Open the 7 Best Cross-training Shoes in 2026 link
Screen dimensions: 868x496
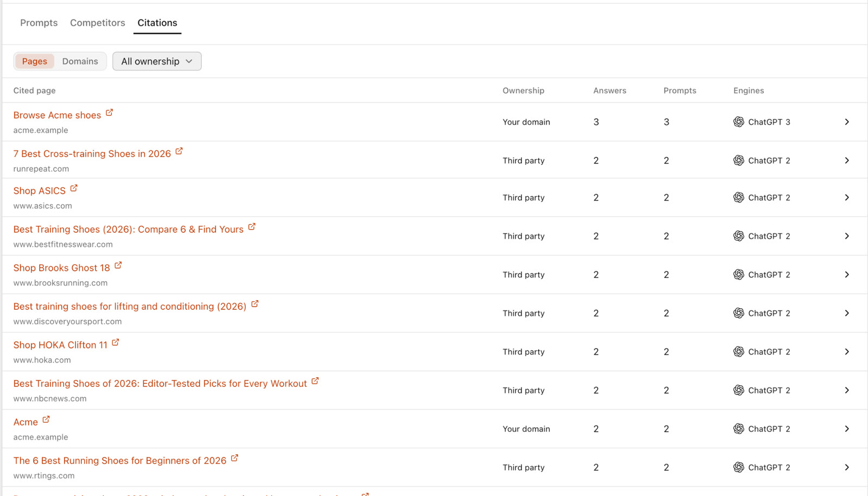coord(92,154)
